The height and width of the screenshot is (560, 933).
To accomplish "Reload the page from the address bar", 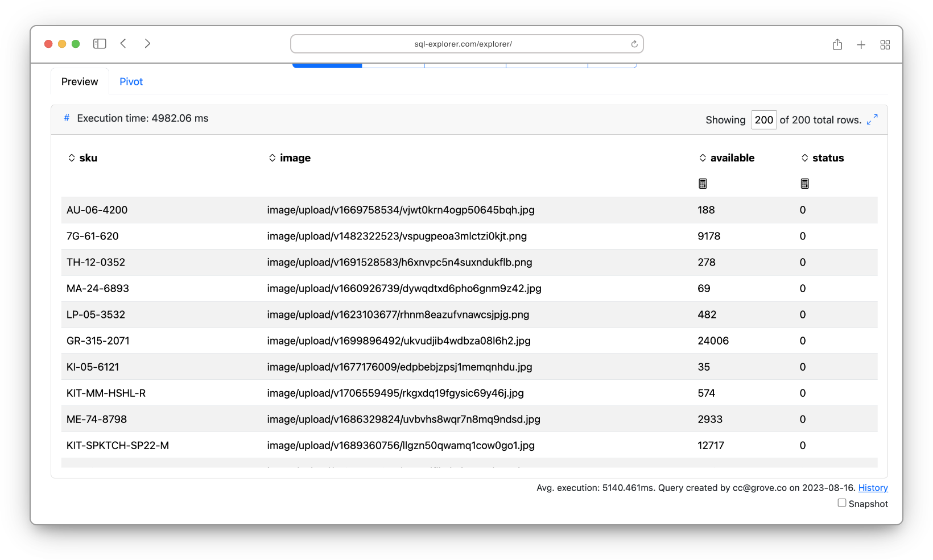I will (x=634, y=44).
